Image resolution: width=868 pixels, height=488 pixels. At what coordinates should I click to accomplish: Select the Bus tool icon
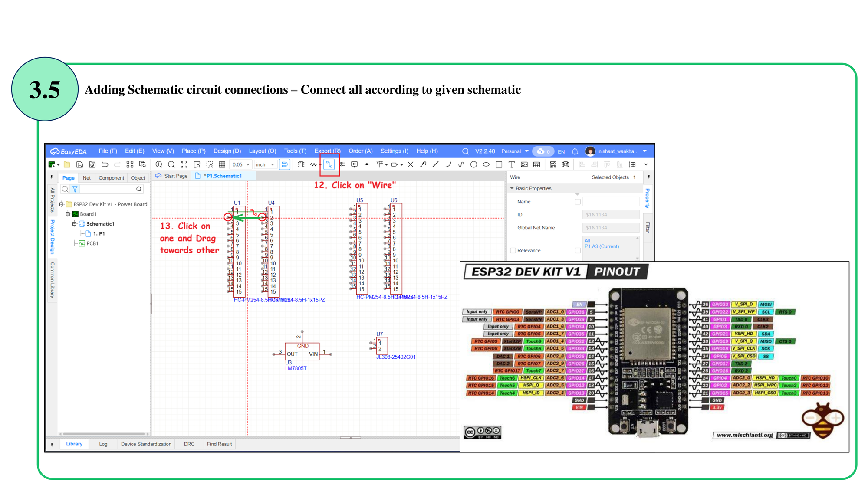(342, 164)
